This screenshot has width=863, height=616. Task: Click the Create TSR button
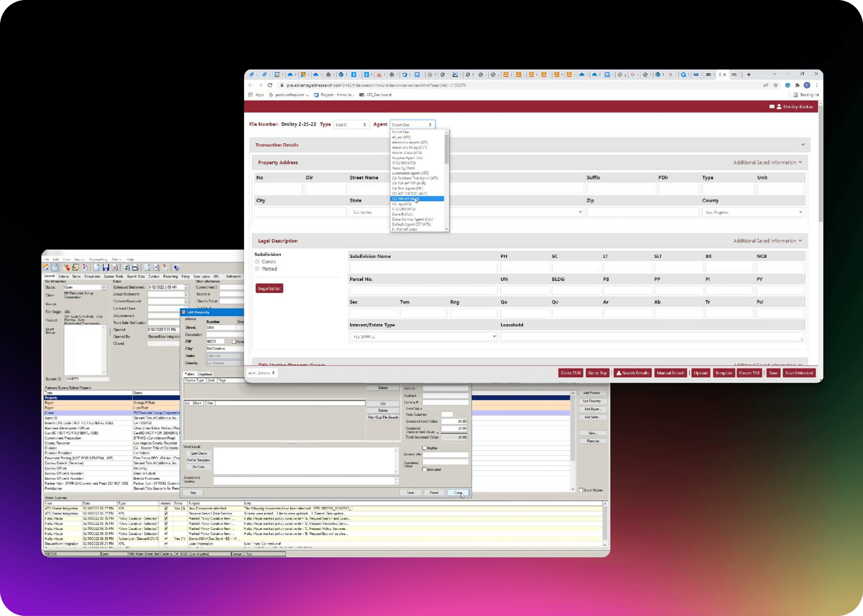(749, 373)
